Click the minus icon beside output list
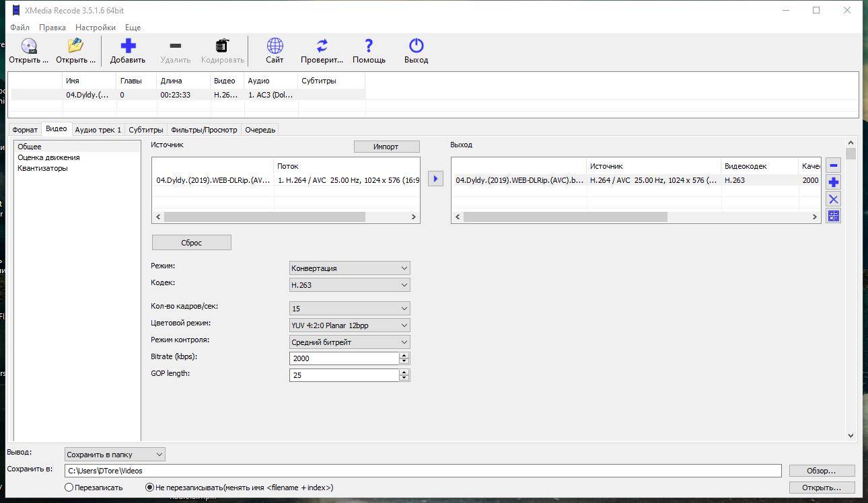The height and width of the screenshot is (503, 868). coord(833,165)
